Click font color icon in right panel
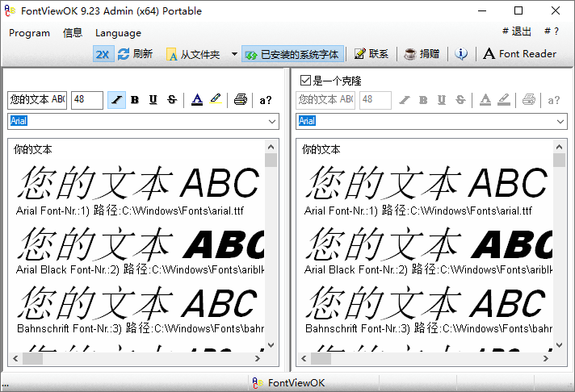The width and height of the screenshot is (575, 392). (485, 100)
